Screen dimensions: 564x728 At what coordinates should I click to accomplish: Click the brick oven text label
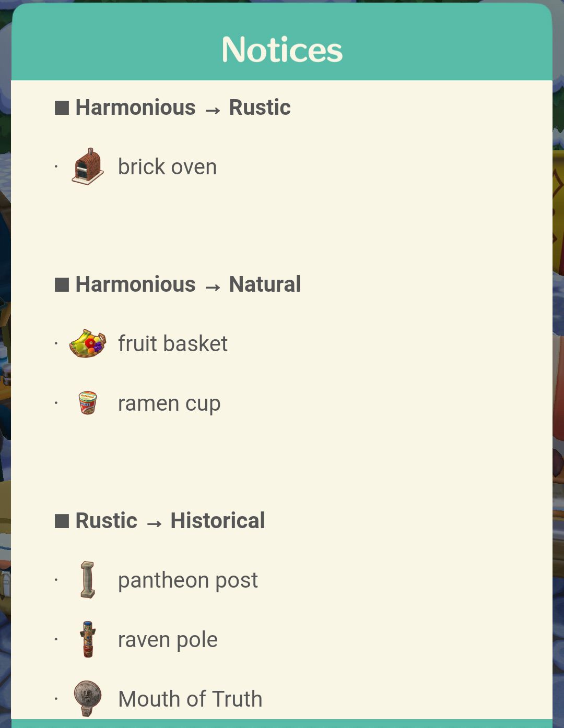[167, 167]
